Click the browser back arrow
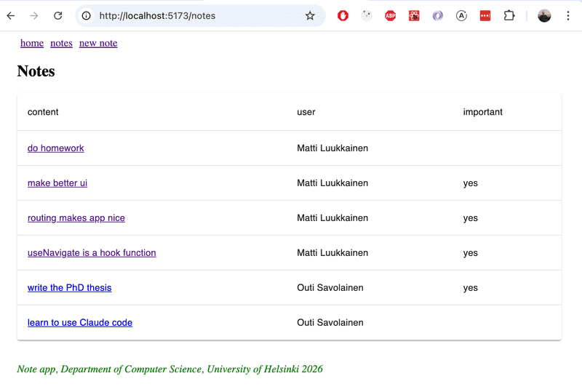 coord(11,15)
